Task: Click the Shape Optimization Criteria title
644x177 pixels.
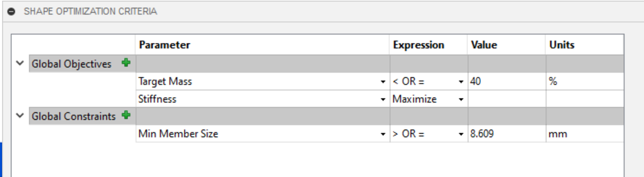Action: click(90, 11)
